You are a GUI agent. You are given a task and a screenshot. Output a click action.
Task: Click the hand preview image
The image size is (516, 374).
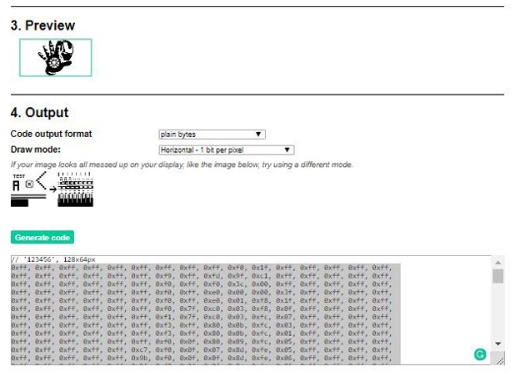click(x=56, y=58)
